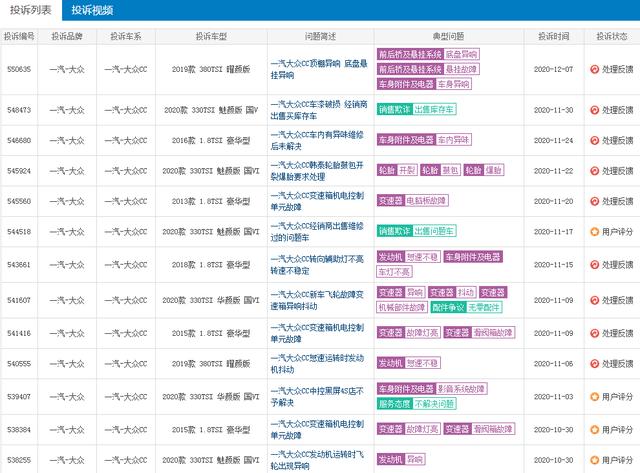Click the 变速器 滑阀箱故障 tag in row 538384
The height and width of the screenshot is (473, 640).
[480, 429]
